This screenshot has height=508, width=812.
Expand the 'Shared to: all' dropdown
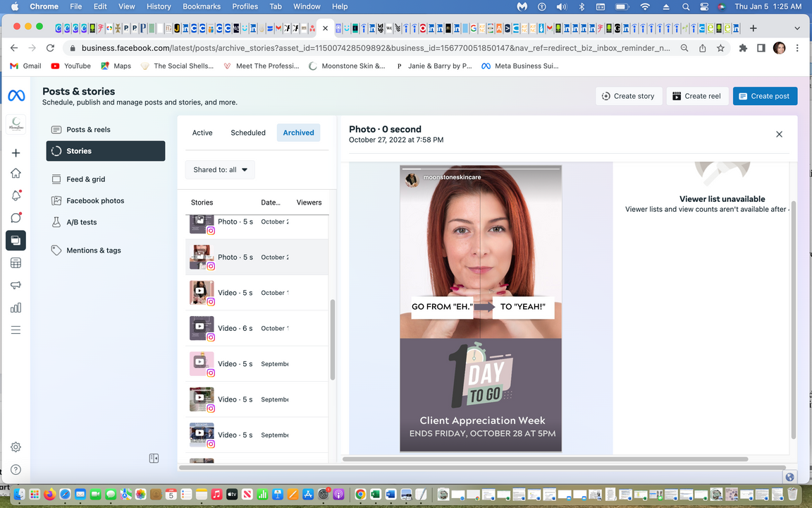click(x=220, y=170)
